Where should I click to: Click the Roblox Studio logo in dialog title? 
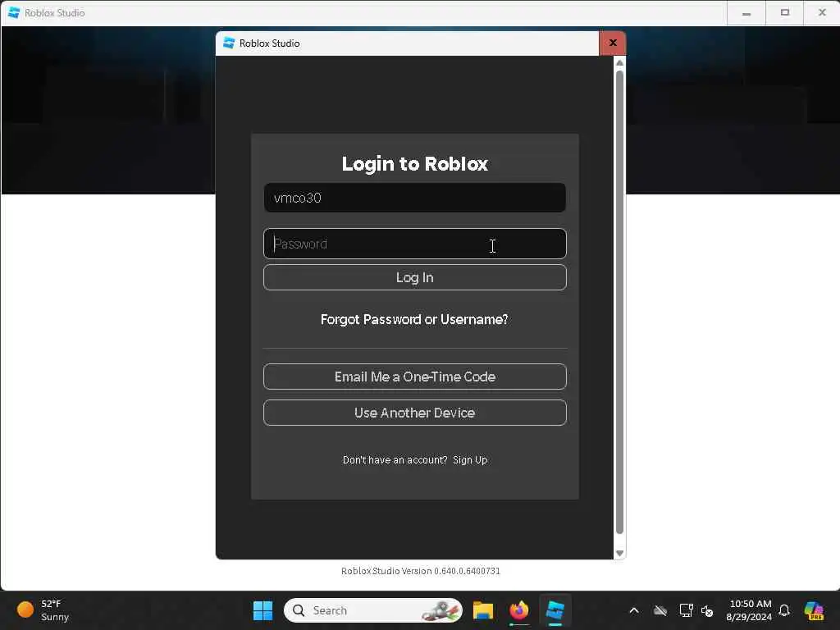[229, 43]
